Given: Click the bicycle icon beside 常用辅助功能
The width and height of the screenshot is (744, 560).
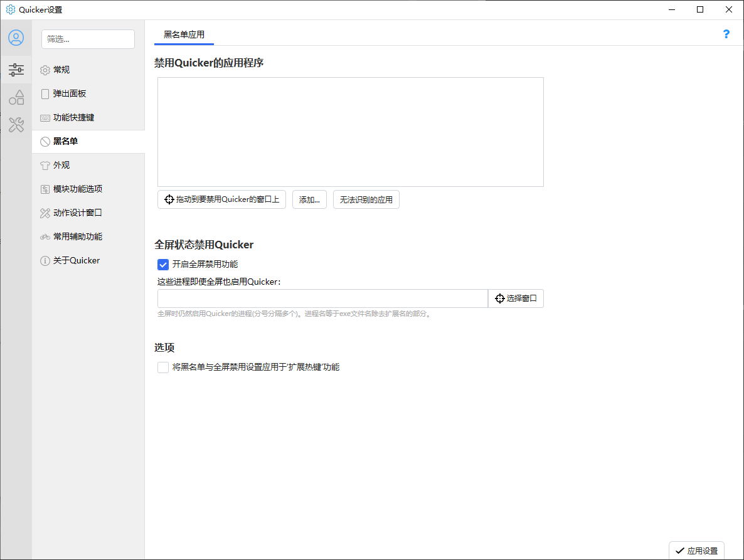Looking at the screenshot, I should [x=45, y=236].
